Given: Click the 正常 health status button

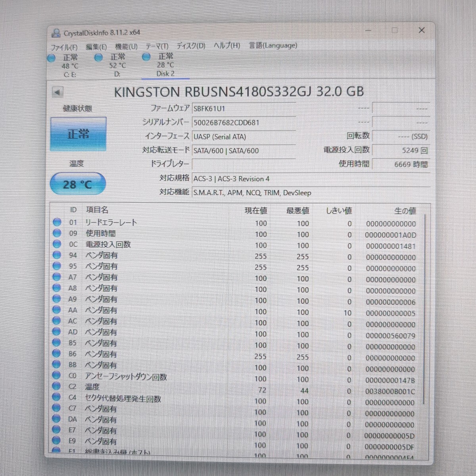Looking at the screenshot, I should (x=78, y=134).
